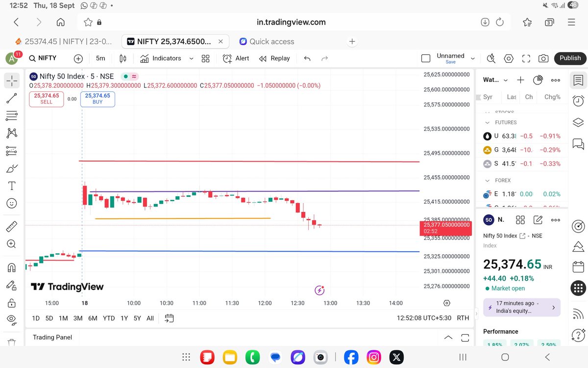Screen dimensions: 588x368
Task: Click the 25,374.65 SELL button
Action: coord(46,99)
